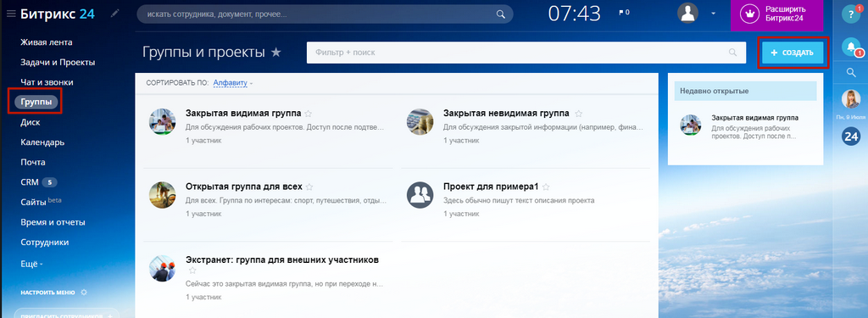This screenshot has width=868, height=318.
Task: Click the Проект для примера1 avatar icon
Action: tap(420, 194)
